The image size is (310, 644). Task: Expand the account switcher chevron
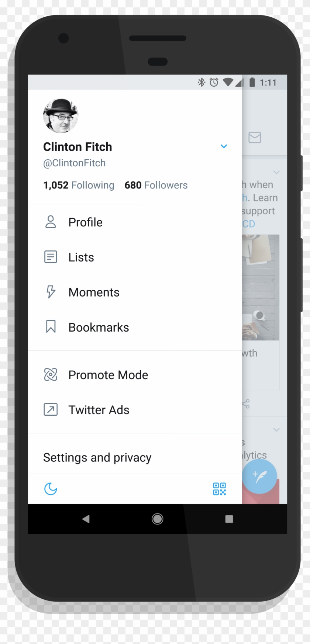point(224,146)
